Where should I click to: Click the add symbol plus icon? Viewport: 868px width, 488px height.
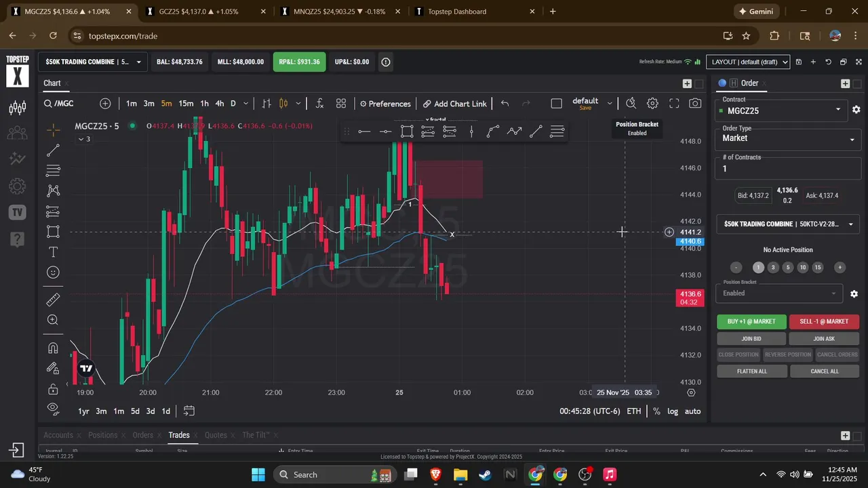click(x=105, y=104)
